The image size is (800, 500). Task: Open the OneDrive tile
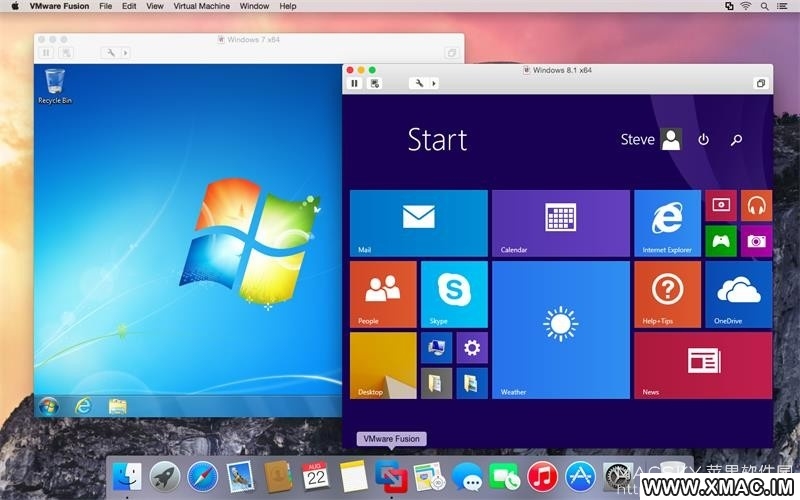tap(738, 294)
